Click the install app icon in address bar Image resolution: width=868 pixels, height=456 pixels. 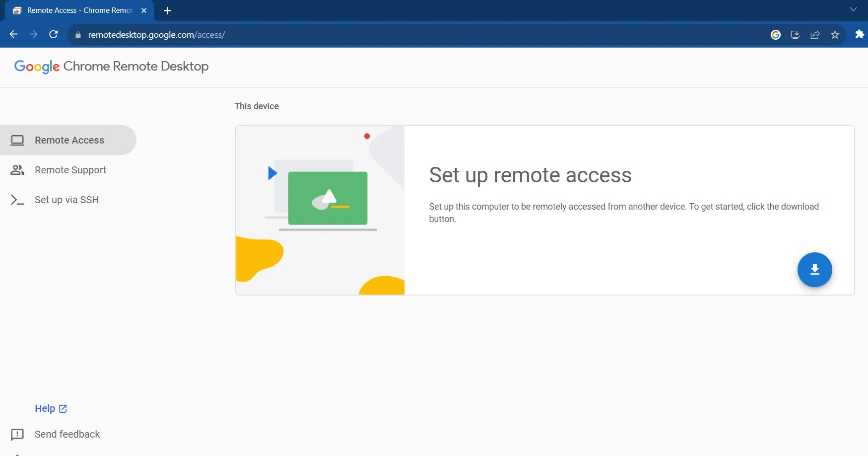click(x=795, y=35)
